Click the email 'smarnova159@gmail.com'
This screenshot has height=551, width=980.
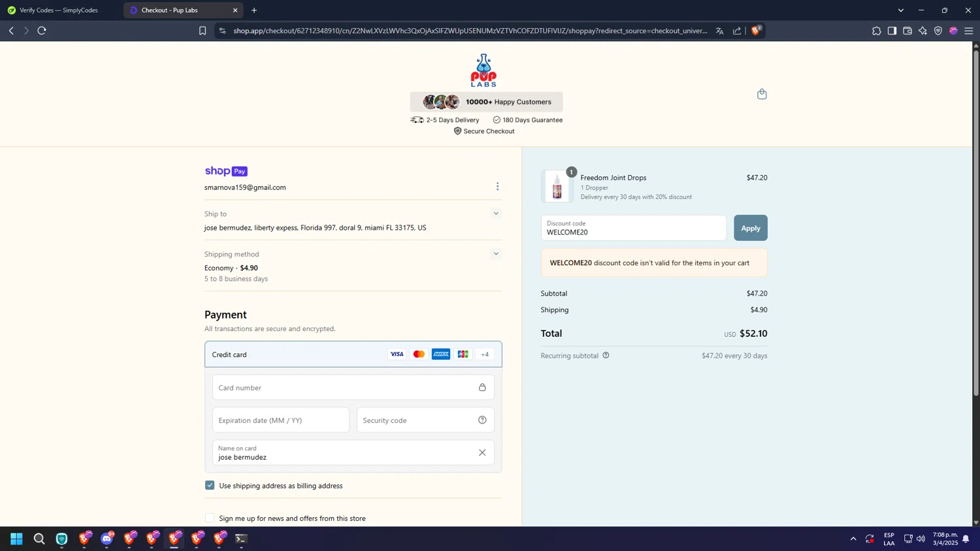tap(245, 187)
